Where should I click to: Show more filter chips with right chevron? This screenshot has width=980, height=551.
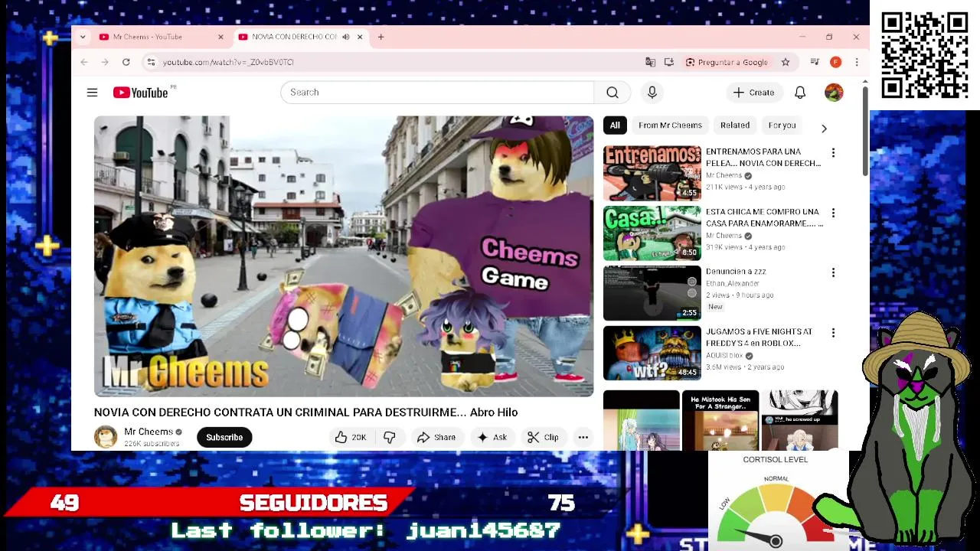824,129
